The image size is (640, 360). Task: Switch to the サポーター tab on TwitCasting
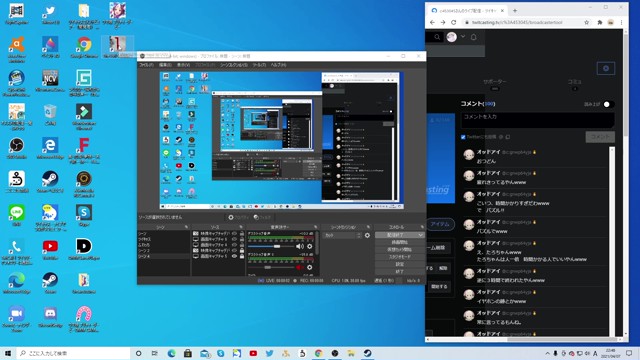[x=495, y=84]
